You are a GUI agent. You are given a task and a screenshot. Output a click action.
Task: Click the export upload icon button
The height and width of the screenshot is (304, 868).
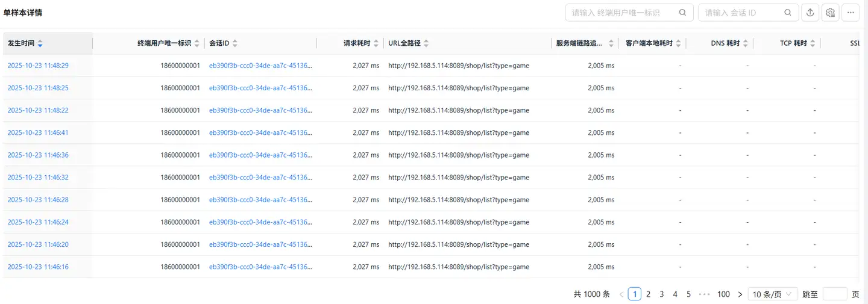point(810,13)
